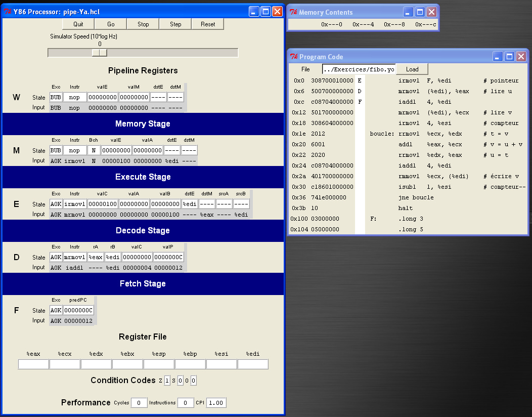
Task: Select the .long 5 line at 0x104
Action: [408, 229]
